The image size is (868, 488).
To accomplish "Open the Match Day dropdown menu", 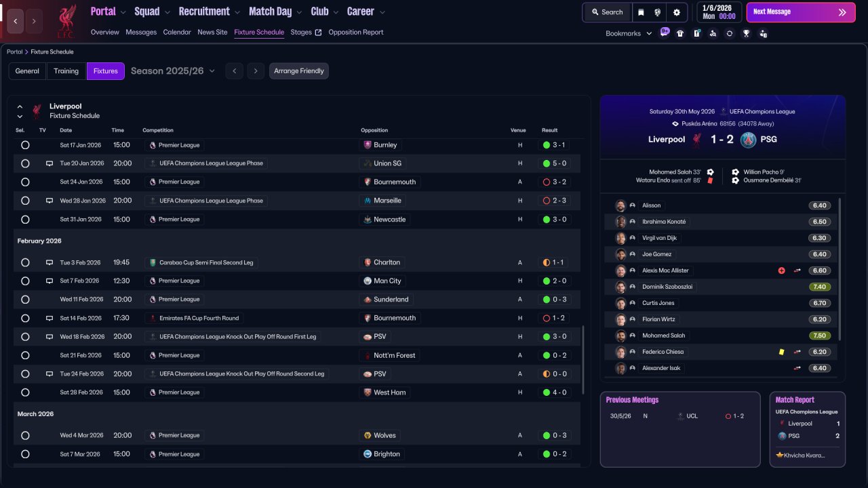I will (x=275, y=12).
